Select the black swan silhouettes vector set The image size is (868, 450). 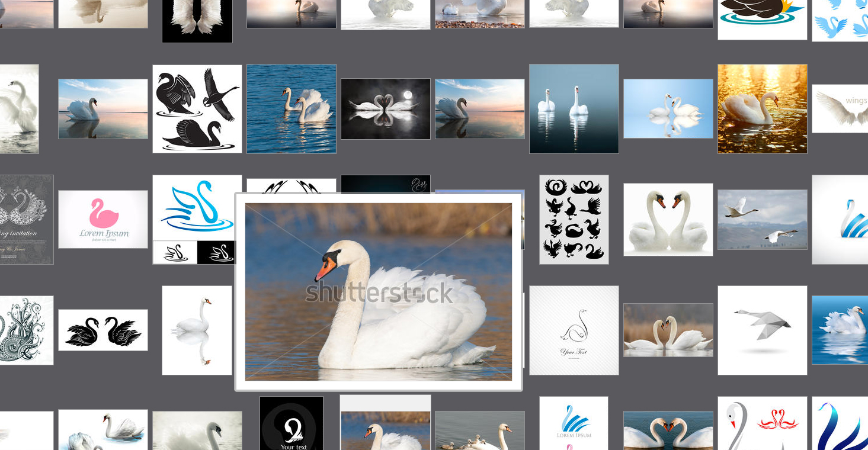[197, 108]
